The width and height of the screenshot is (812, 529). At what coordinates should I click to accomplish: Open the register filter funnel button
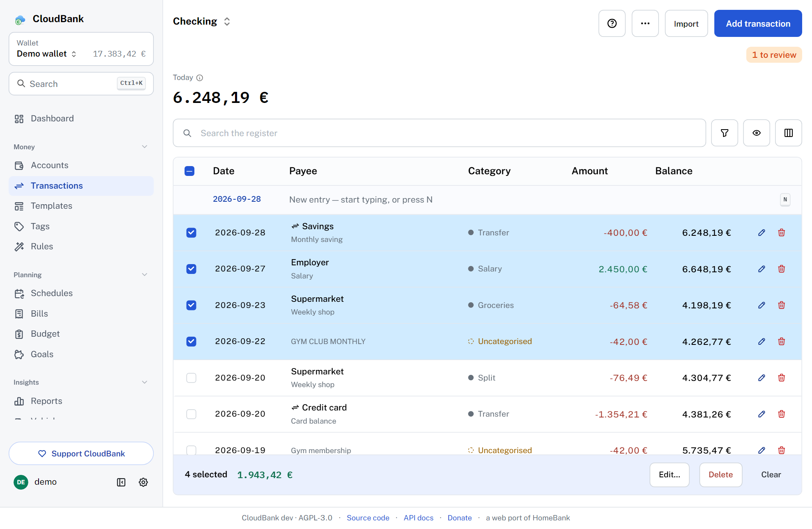pos(725,133)
